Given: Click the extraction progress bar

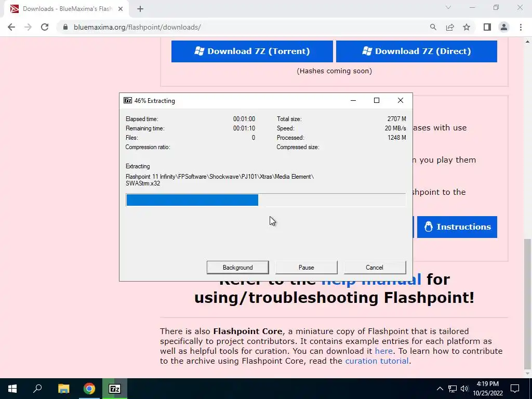Looking at the screenshot, I should pos(265,200).
